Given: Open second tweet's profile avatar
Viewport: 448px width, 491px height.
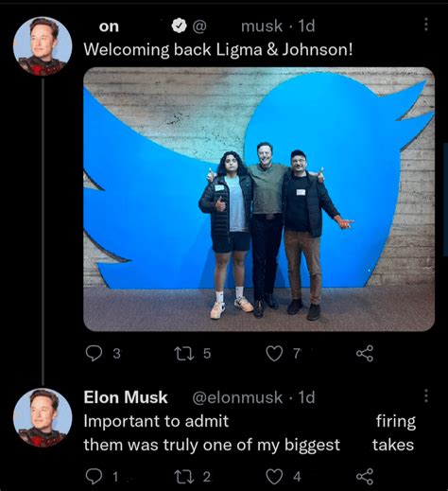Looking at the screenshot, I should click(43, 418).
